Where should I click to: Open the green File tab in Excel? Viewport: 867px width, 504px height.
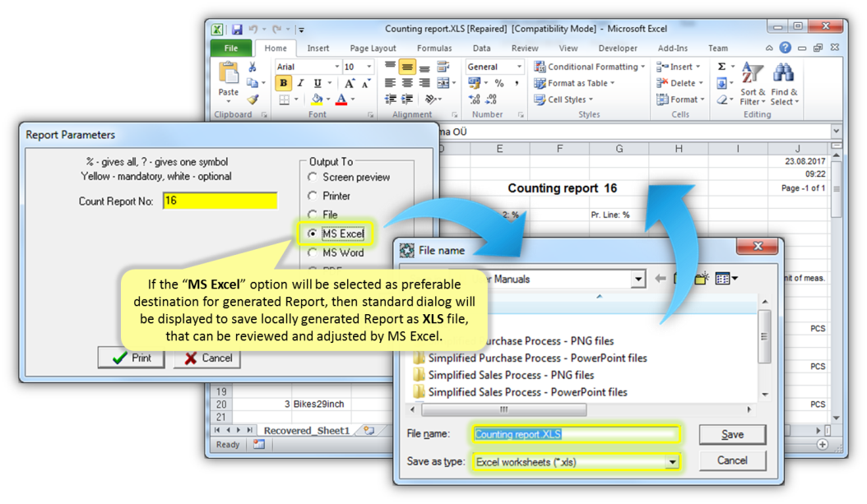coord(231,48)
